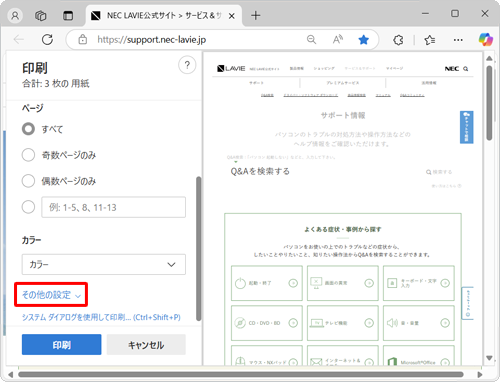The height and width of the screenshot is (382, 500).
Task: Click the 合計: 3 枚の用紙 text
Action: [x=56, y=83]
